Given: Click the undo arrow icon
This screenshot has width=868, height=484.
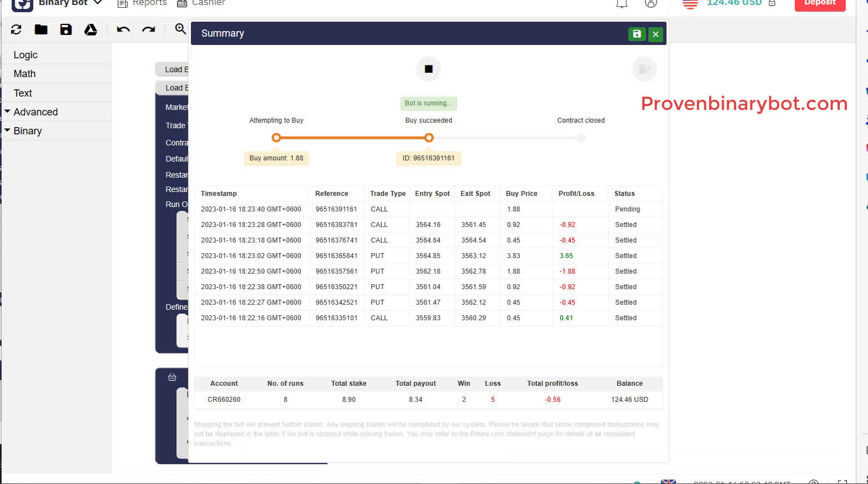Looking at the screenshot, I should point(123,30).
